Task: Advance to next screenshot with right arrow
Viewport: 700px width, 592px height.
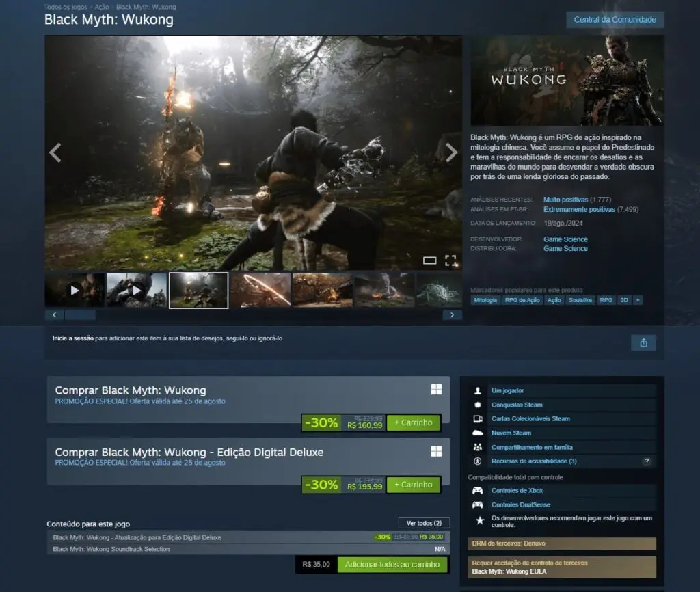Action: point(451,152)
